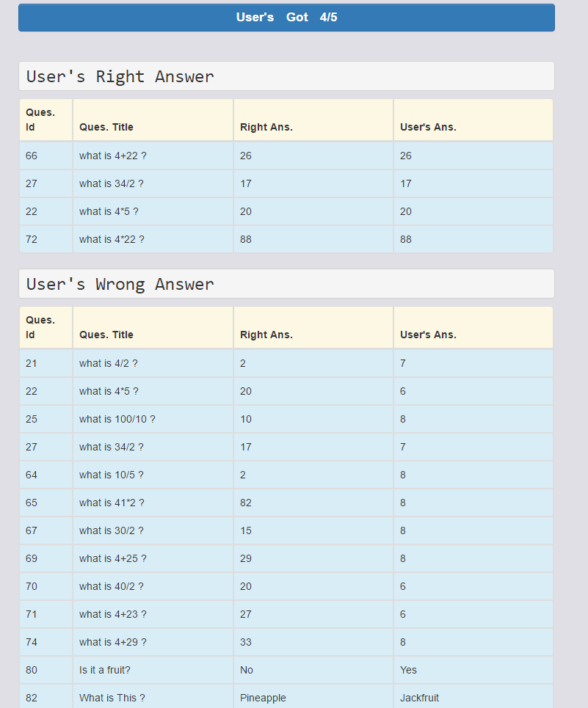Click "Ques. Title" header in Right Answer table
The image size is (588, 708).
tap(106, 127)
